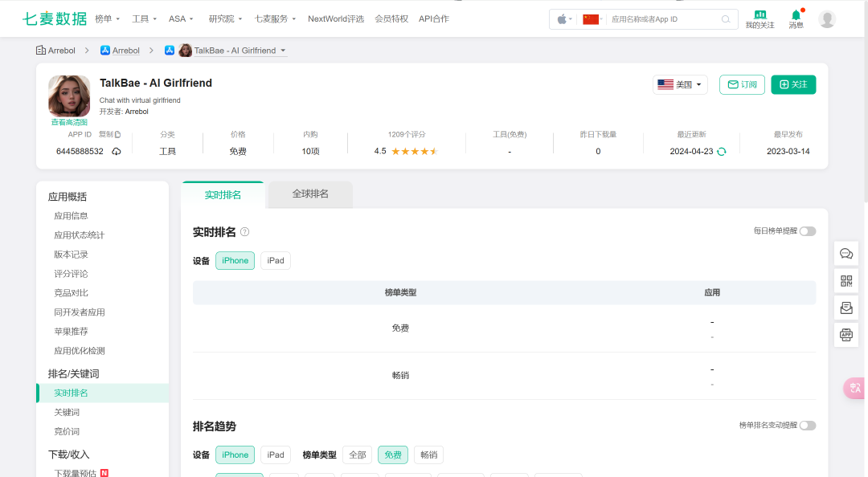
Task: Select iPhone device under 排名趋势
Action: (235, 455)
